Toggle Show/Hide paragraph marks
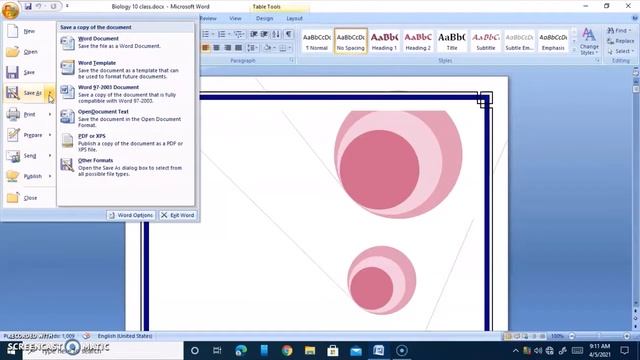 click(289, 34)
